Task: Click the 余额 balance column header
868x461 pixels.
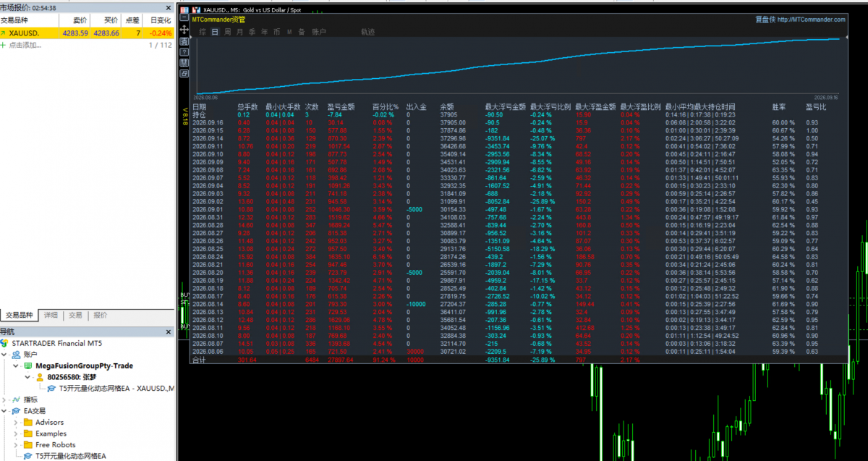Action: coord(447,106)
